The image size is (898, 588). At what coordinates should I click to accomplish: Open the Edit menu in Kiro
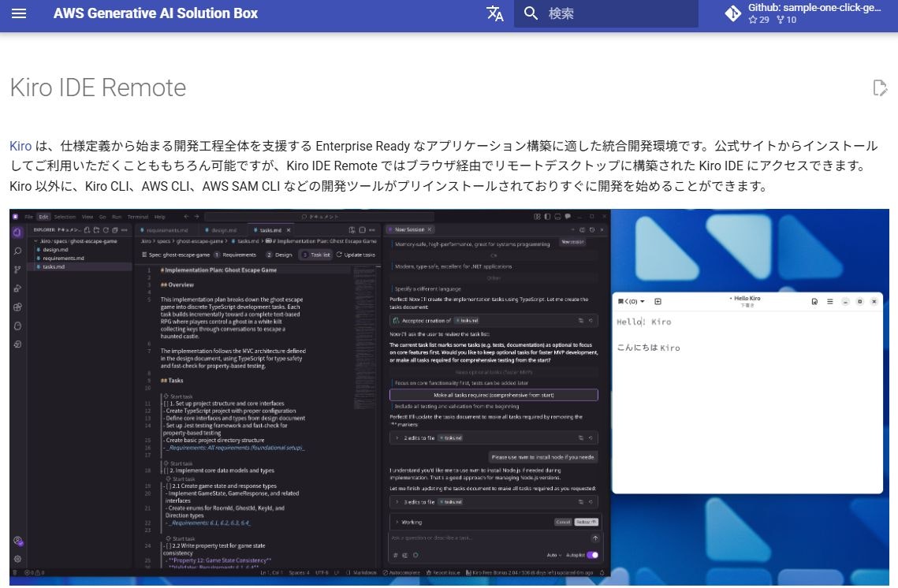click(x=43, y=217)
